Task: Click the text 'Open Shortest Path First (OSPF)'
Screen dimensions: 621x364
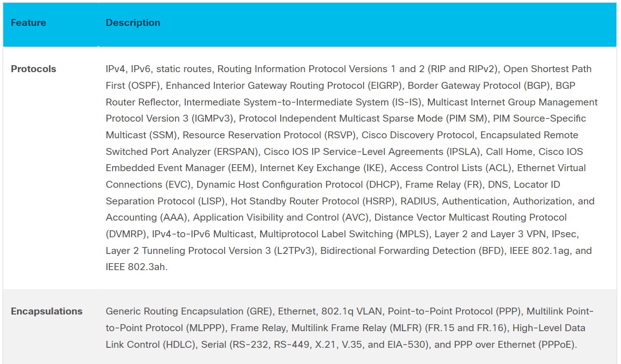Action: [x=547, y=69]
